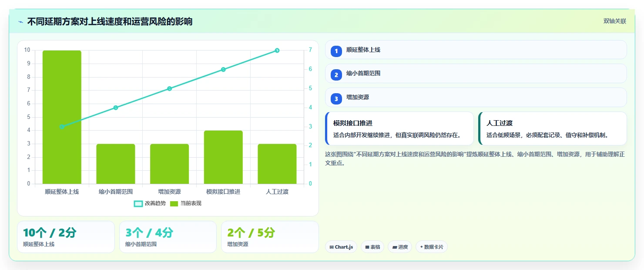
Task: Click the 增加资源 bar in chart
Action: [x=169, y=164]
